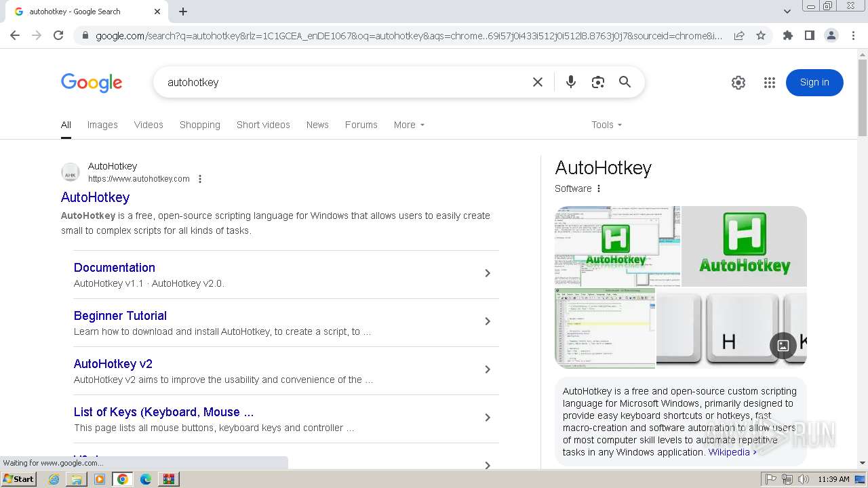Open the Windows Start menu

(18, 479)
